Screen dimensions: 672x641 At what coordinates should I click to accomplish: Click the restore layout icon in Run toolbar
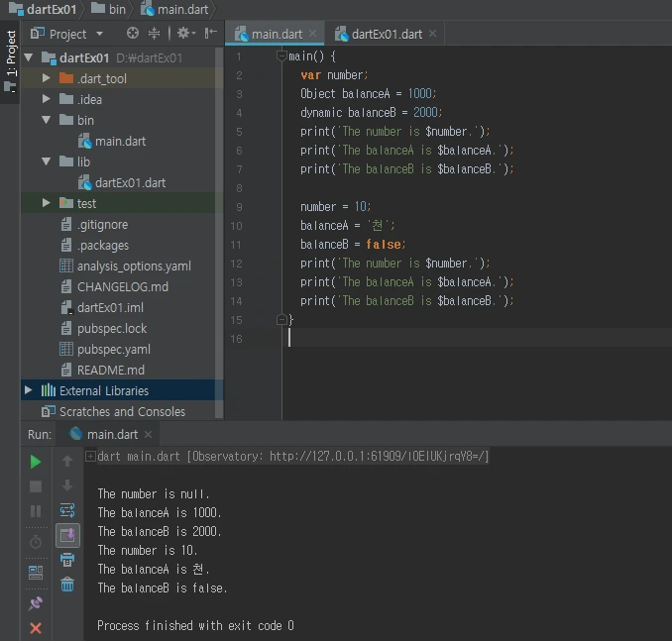(x=36, y=573)
